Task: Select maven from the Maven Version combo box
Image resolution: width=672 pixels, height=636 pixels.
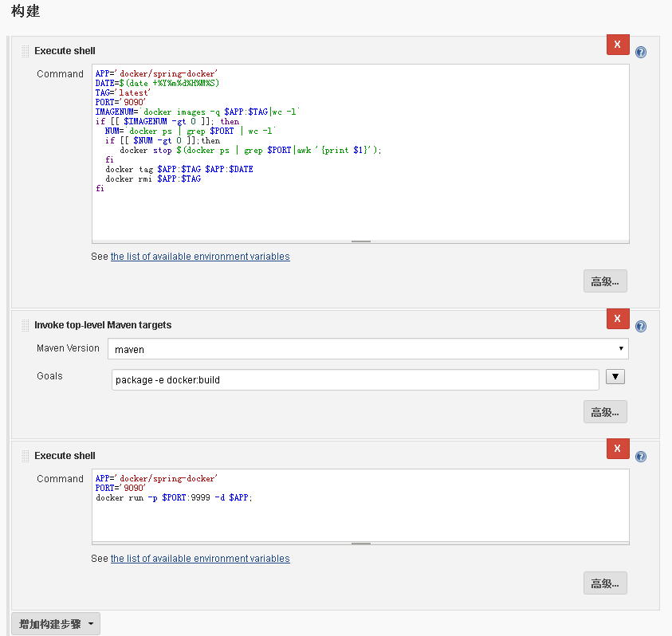Action: pos(367,348)
